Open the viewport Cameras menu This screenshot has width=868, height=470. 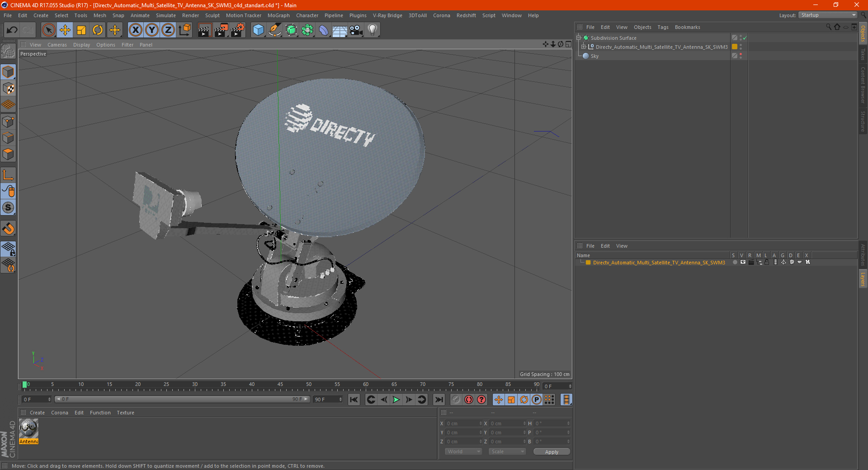(x=57, y=45)
